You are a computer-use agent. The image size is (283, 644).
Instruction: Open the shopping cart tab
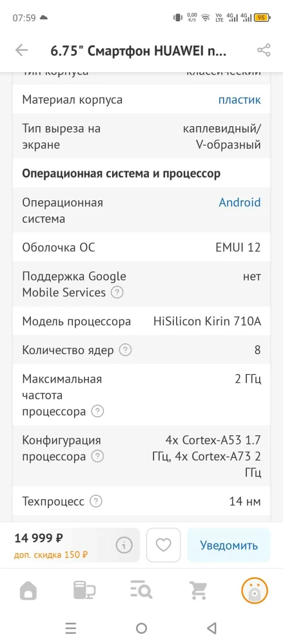198,591
